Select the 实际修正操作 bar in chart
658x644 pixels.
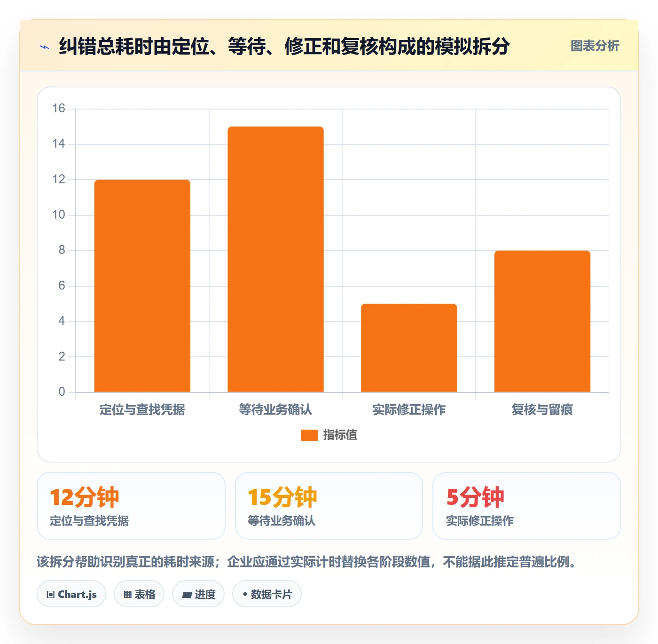409,348
